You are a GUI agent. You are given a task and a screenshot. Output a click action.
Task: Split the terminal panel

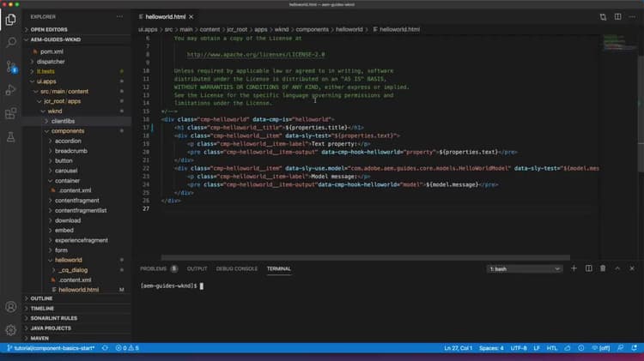pos(588,268)
